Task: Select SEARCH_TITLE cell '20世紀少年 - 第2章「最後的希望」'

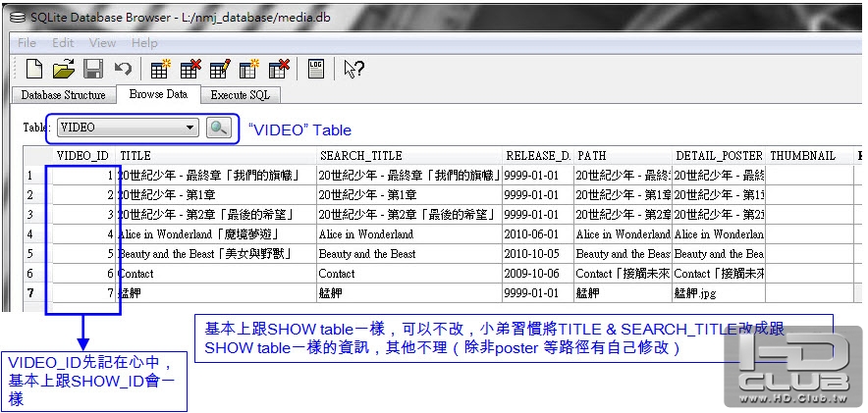Action: (x=409, y=215)
